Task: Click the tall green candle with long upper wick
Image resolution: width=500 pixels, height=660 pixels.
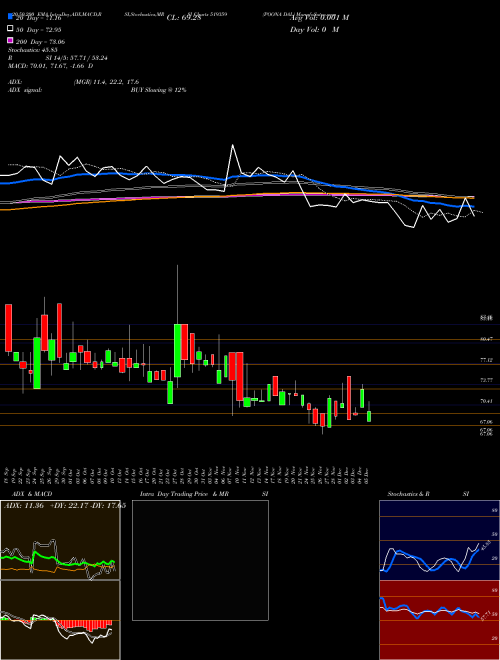Action: (x=178, y=350)
